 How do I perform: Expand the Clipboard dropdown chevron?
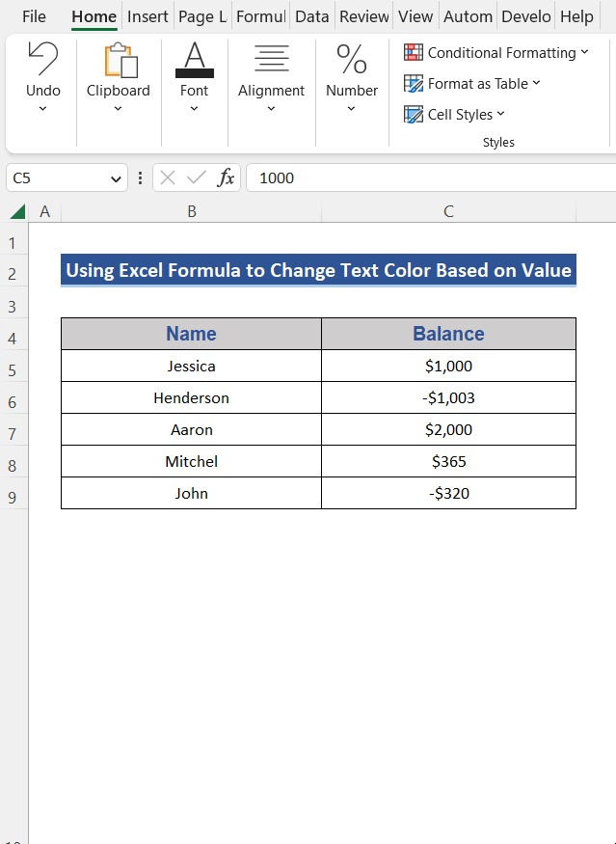tap(118, 109)
